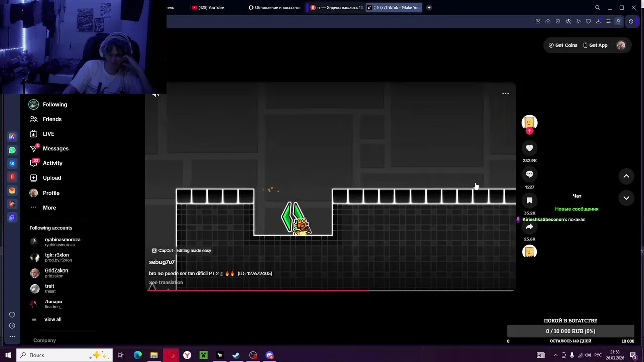This screenshot has width=644, height=362.
Task: Open GridZakon following account
Action: [x=49, y=273]
